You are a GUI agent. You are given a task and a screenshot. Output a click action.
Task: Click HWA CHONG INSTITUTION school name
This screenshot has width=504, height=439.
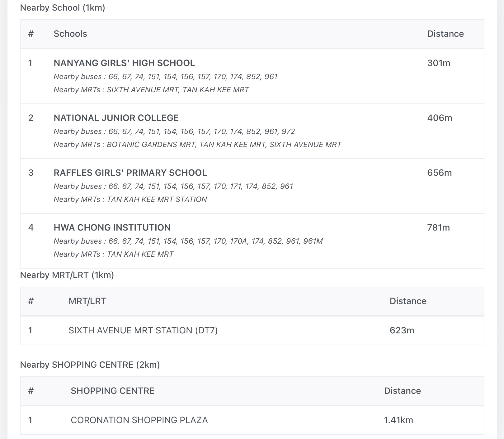(112, 228)
